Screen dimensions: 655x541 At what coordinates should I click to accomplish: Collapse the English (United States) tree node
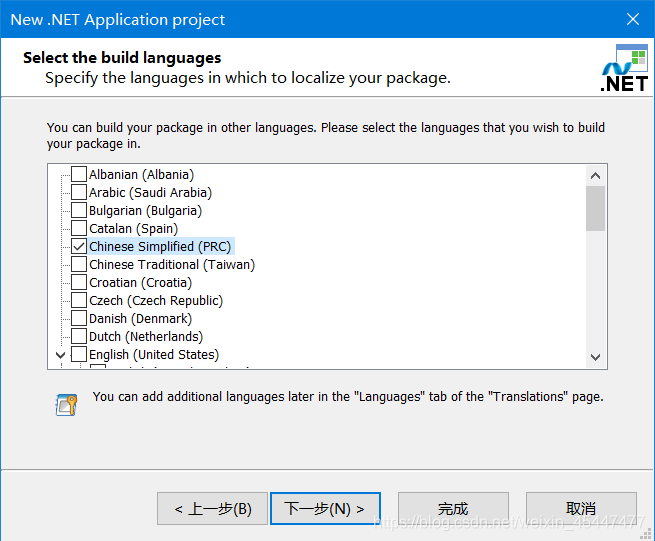click(61, 355)
